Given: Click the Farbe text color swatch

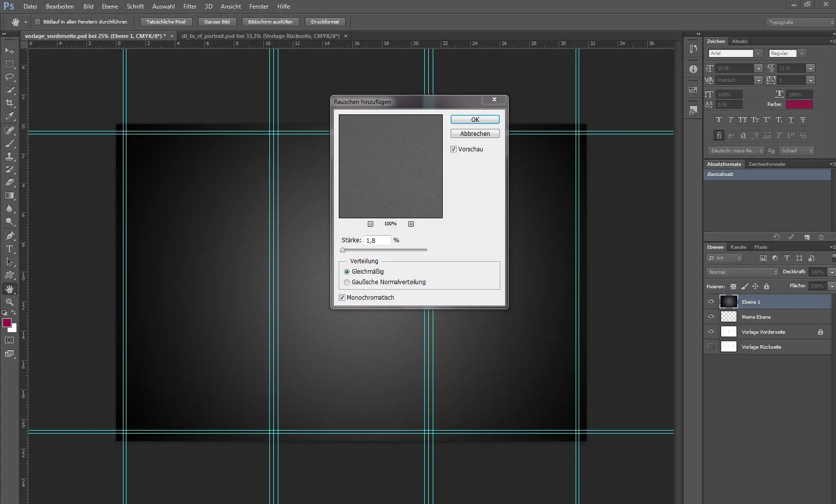Looking at the screenshot, I should point(799,104).
